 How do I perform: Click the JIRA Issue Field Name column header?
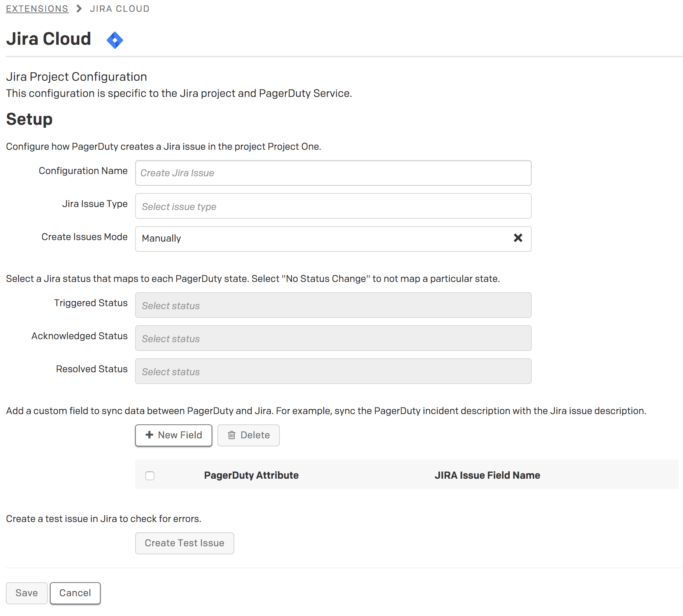tap(487, 475)
